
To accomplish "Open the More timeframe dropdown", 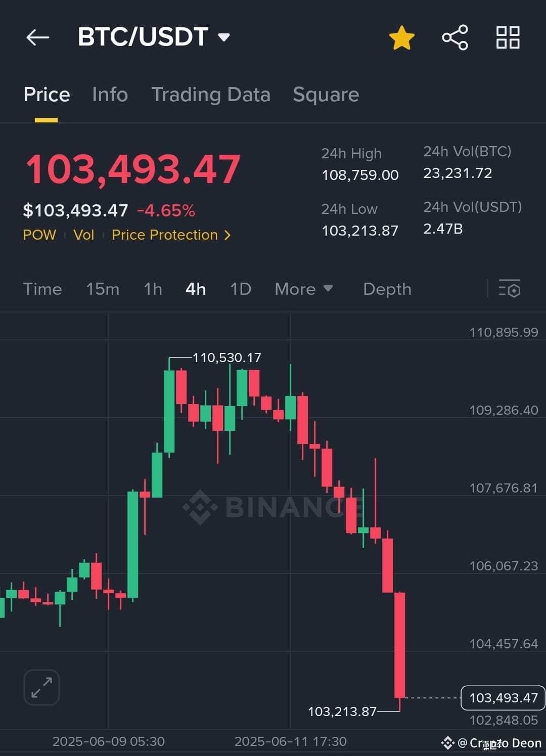I will click(303, 289).
